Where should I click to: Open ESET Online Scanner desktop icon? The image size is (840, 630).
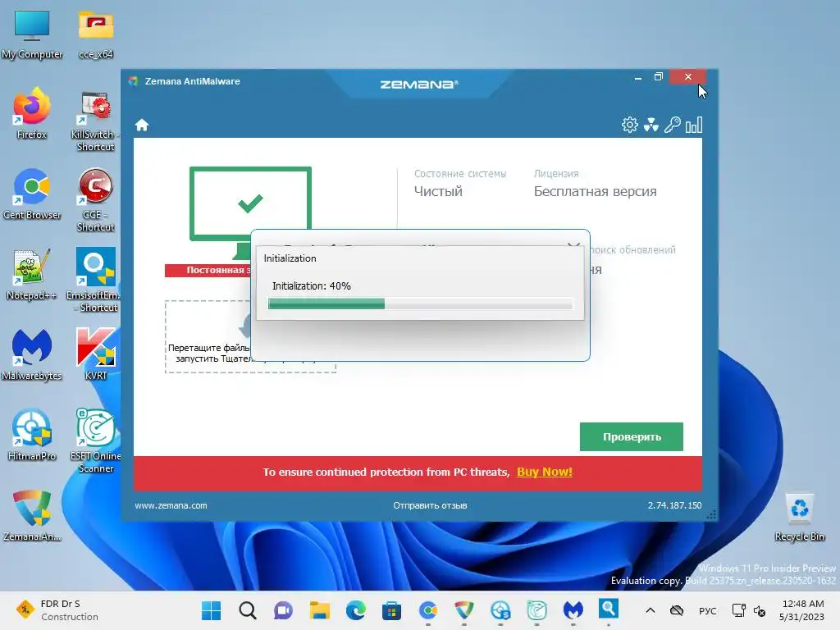(x=95, y=441)
